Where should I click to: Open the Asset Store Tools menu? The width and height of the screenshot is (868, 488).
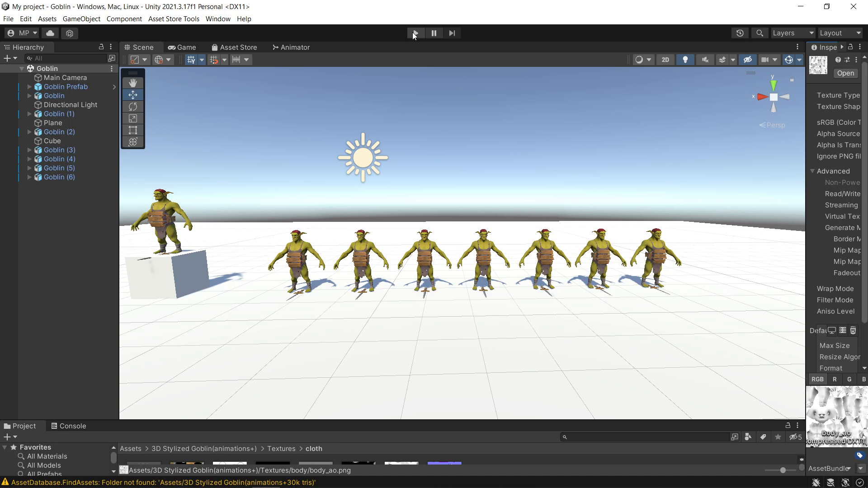(x=174, y=19)
